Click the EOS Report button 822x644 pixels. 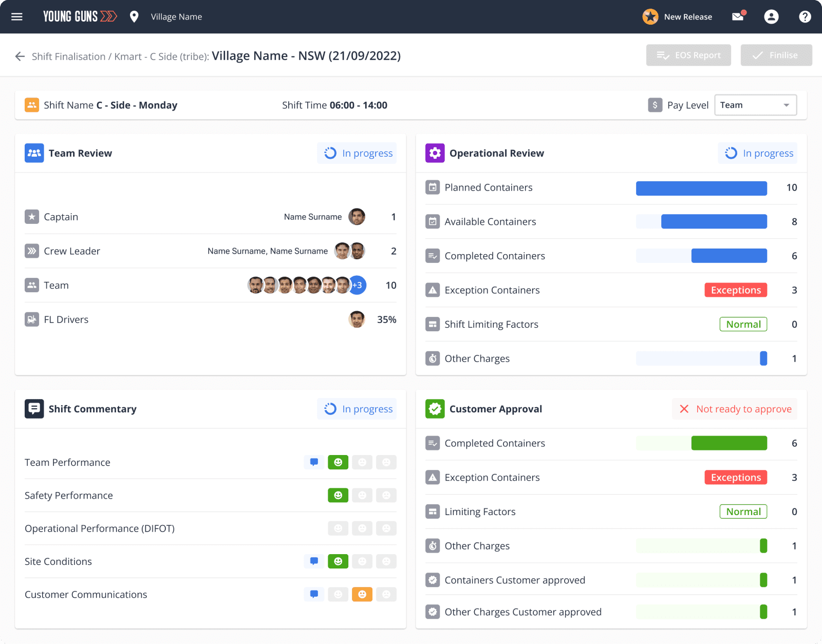click(688, 55)
